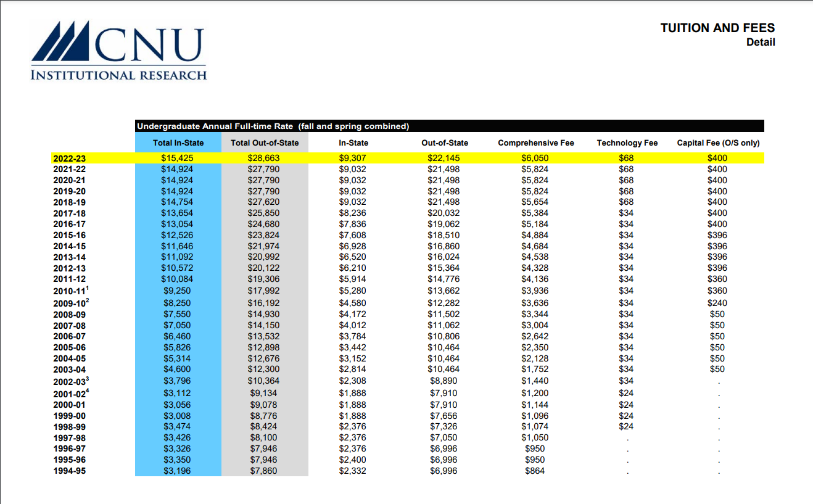Click the $17,992 total out-of-state cell
The width and height of the screenshot is (813, 504).
[x=263, y=291]
